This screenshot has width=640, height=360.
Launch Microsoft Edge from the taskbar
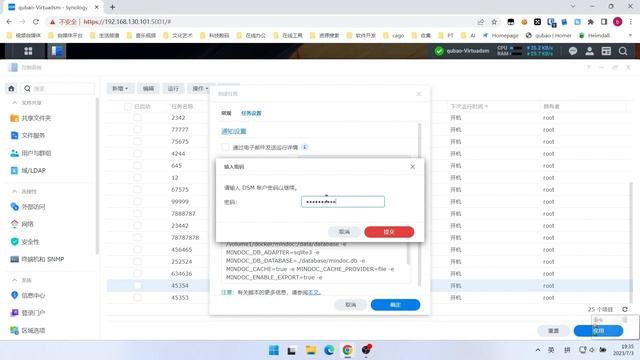click(329, 350)
